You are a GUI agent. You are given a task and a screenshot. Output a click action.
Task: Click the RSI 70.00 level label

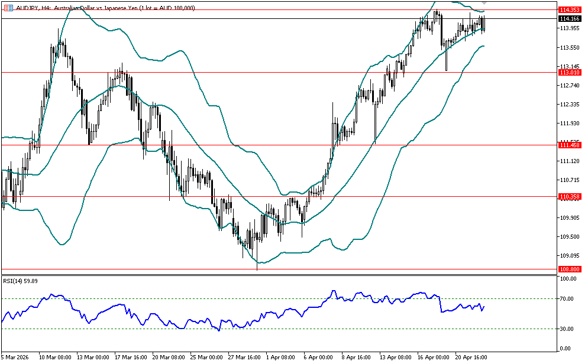tap(568, 299)
